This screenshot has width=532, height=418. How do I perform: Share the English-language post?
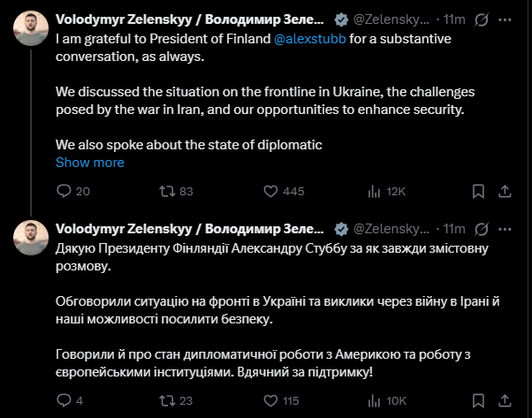click(505, 191)
